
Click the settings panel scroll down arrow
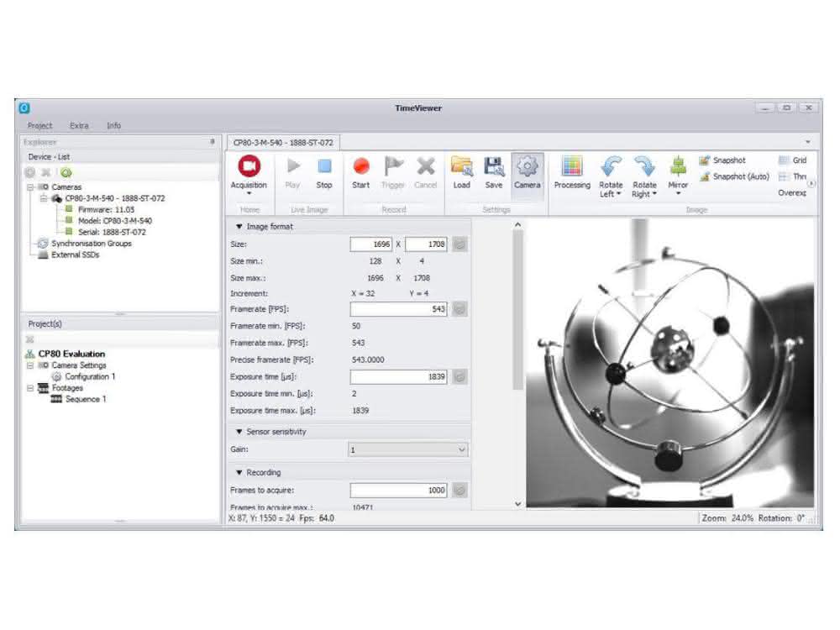pyautogui.click(x=517, y=503)
